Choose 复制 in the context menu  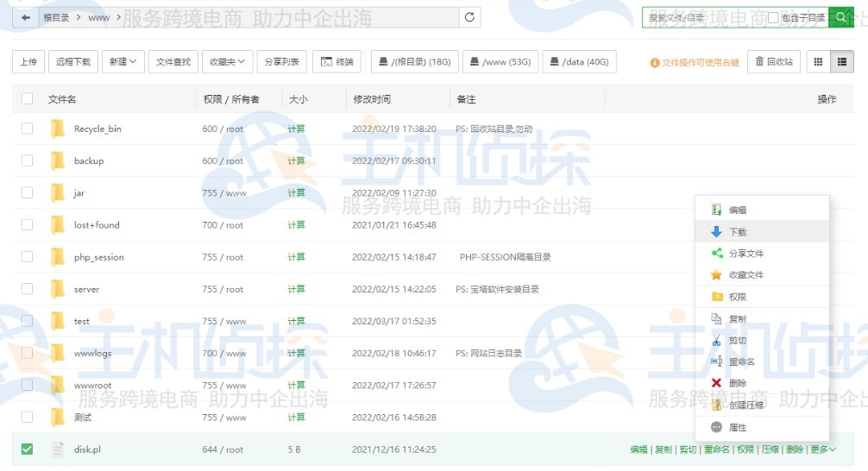tap(762, 319)
